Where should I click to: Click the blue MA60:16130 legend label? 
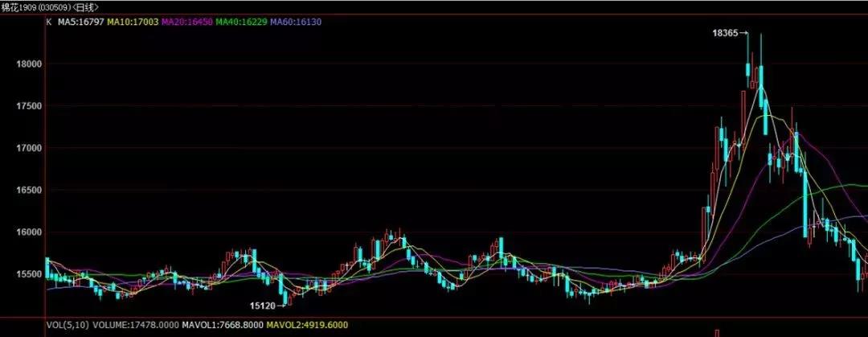(x=295, y=22)
